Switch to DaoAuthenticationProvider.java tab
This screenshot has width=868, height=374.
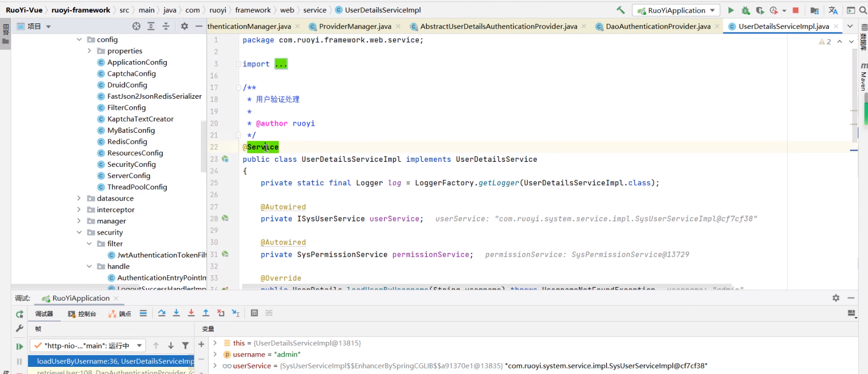tap(658, 26)
